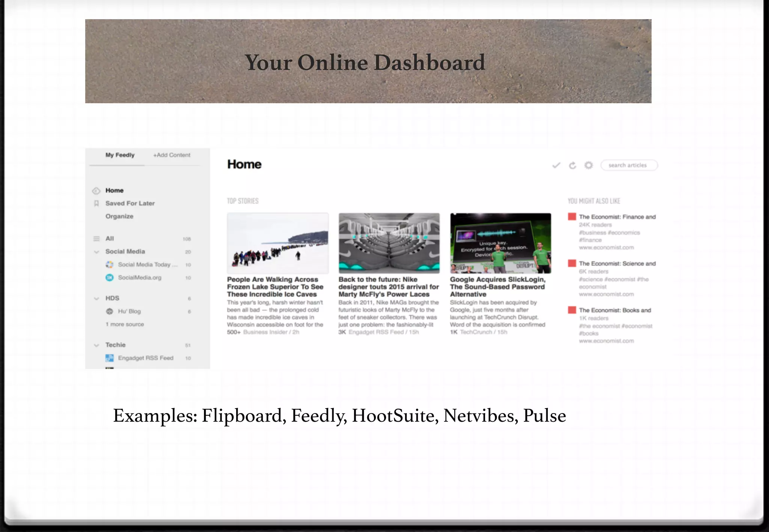Refresh the Feedly home feed
Viewport: 769px width, 532px height.
pyautogui.click(x=572, y=165)
